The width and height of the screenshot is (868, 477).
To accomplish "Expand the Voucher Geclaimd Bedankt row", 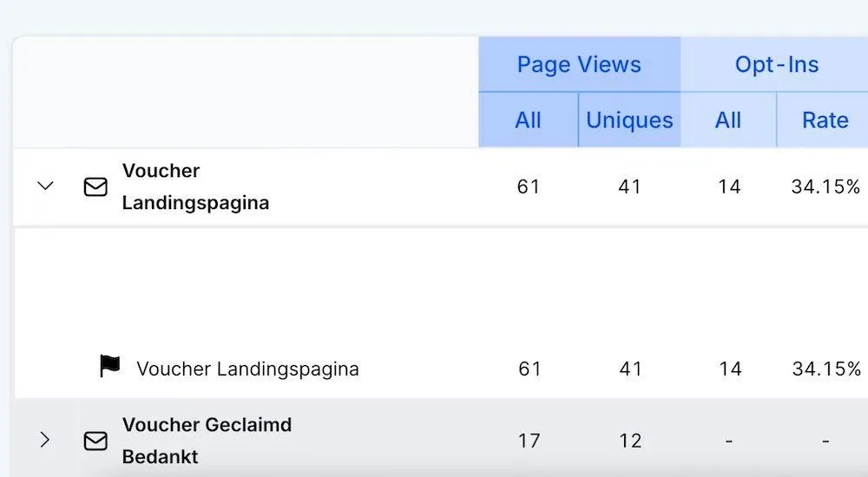I will point(45,440).
